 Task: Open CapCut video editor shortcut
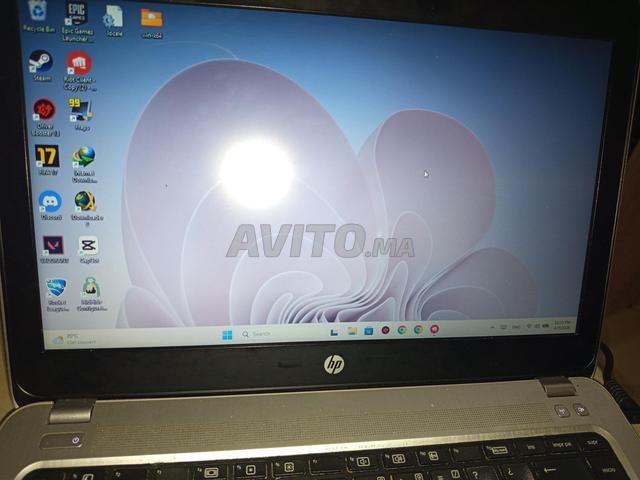[89, 245]
